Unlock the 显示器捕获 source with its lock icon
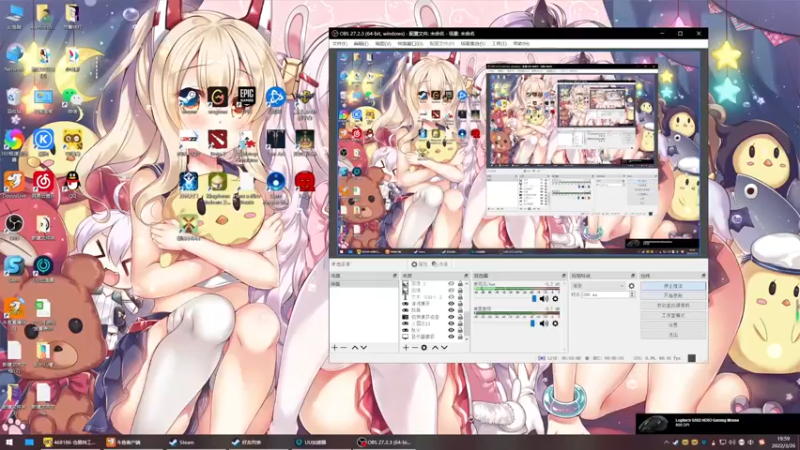Image resolution: width=800 pixels, height=450 pixels. (460, 337)
